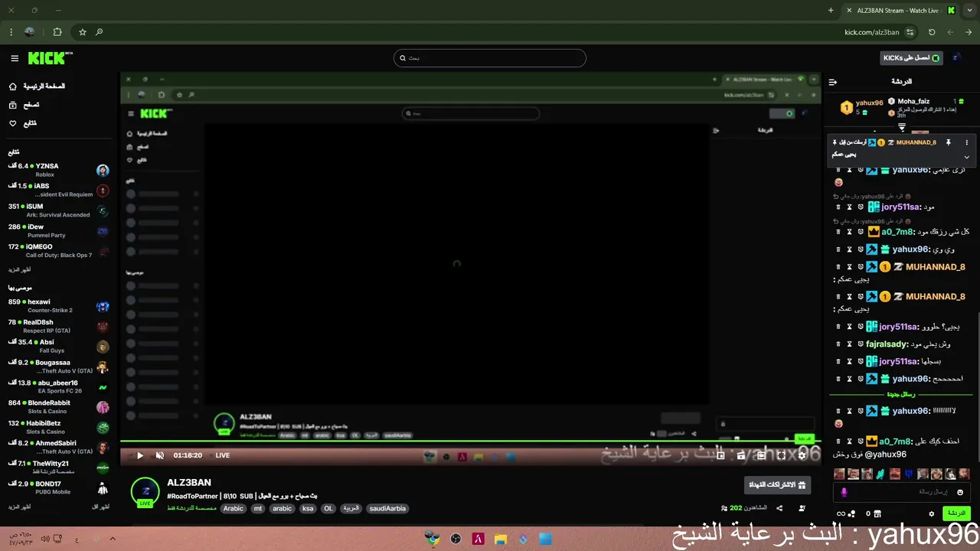This screenshot has width=980, height=551.
Task: Click RealD8sh channel avatar
Action: click(x=103, y=327)
